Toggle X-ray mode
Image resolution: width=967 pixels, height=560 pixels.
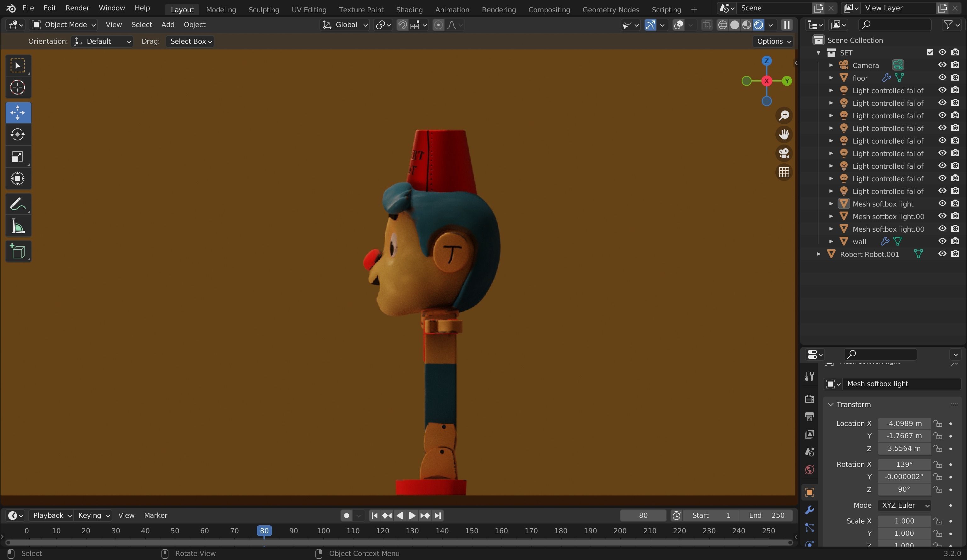[x=706, y=25]
